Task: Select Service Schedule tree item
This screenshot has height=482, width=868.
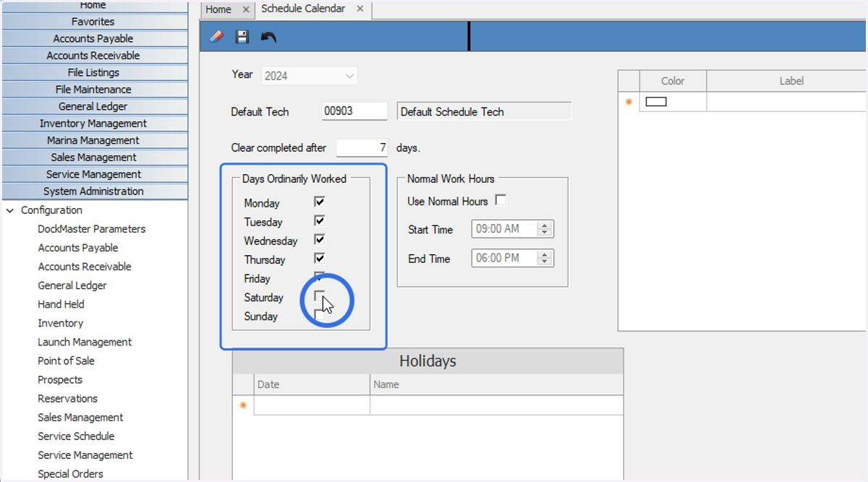Action: point(76,436)
